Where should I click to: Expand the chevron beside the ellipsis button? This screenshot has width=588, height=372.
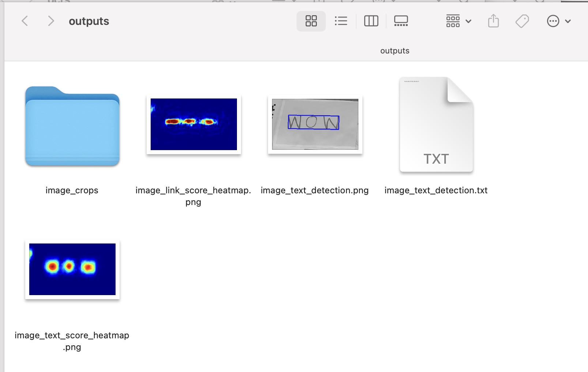pos(568,21)
